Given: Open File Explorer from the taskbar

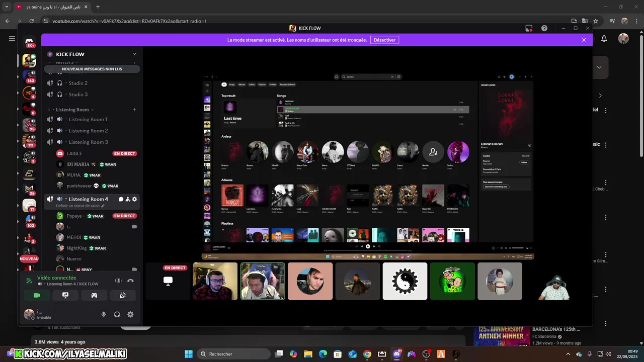Looking at the screenshot, I should [x=308, y=354].
